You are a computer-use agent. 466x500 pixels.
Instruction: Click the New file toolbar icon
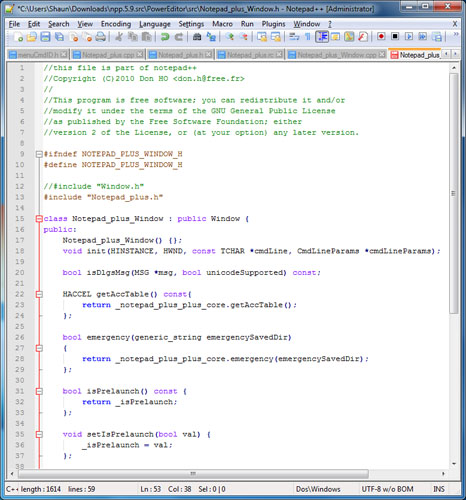pos(18,37)
